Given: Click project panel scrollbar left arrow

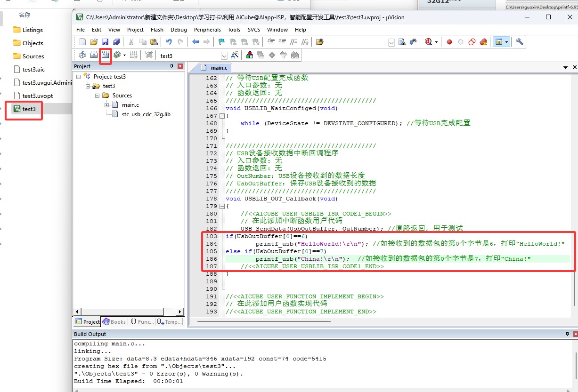Looking at the screenshot, I should (78, 312).
